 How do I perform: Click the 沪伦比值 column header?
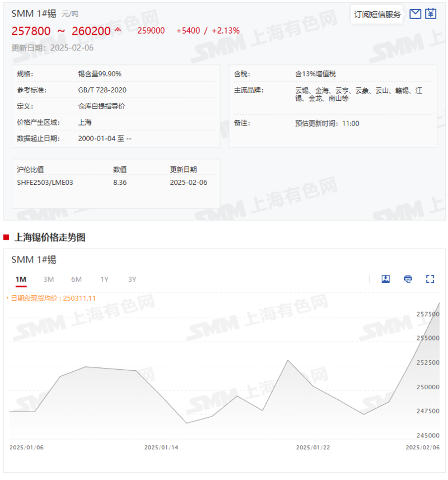pos(30,169)
